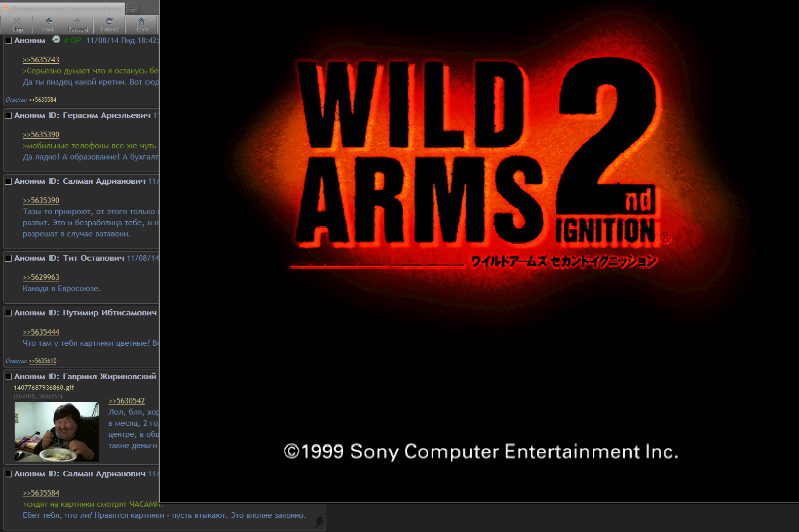Click the Stop toolbar button

17,24
